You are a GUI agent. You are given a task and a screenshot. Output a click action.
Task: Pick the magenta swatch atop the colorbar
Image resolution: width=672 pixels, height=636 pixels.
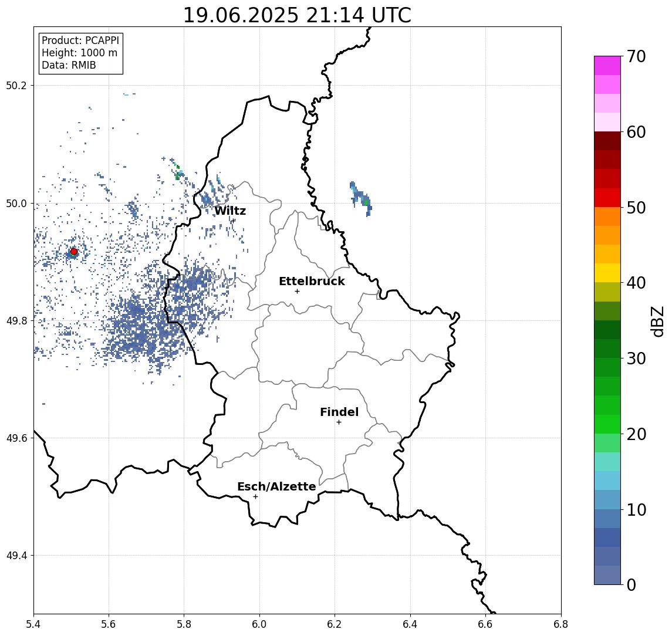click(607, 66)
